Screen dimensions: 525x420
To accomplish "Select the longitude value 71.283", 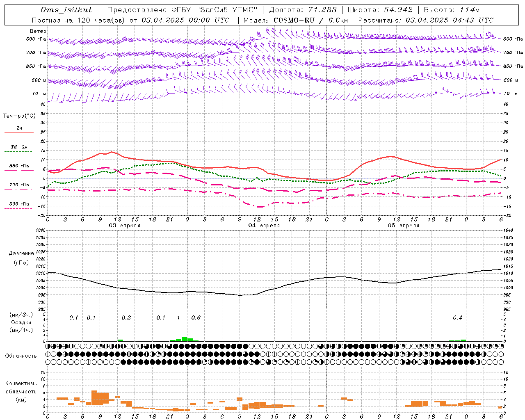I will pyautogui.click(x=322, y=10).
